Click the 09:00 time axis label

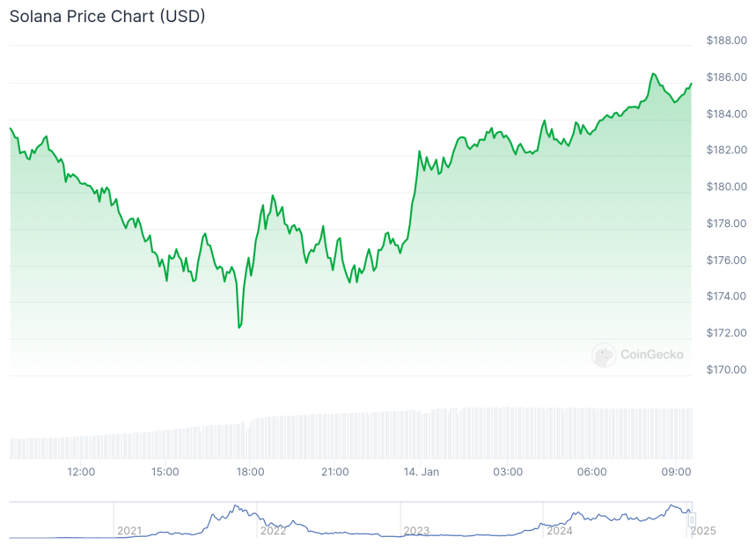676,472
